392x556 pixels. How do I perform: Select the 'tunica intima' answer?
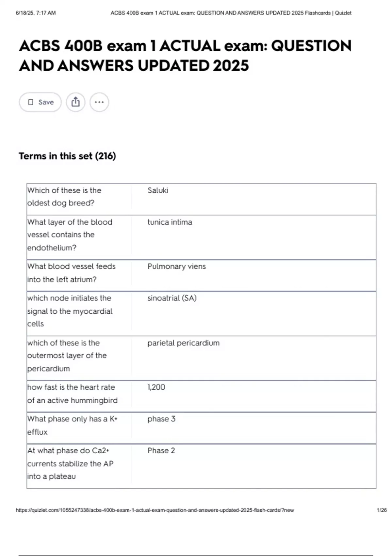(x=170, y=222)
